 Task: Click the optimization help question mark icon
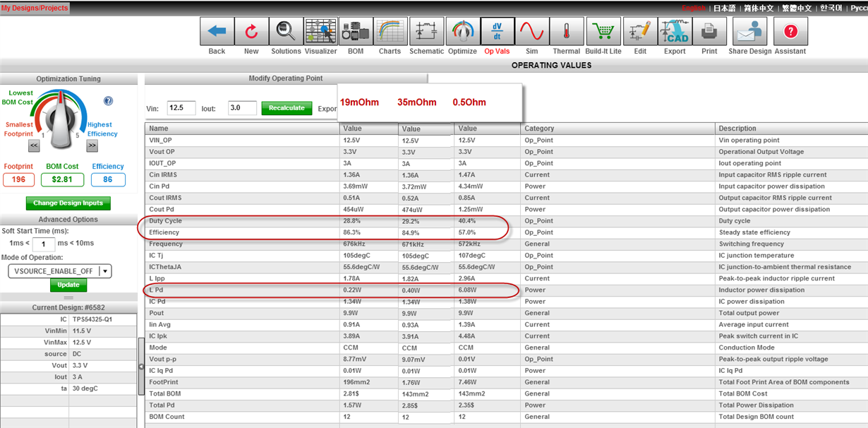point(108,101)
